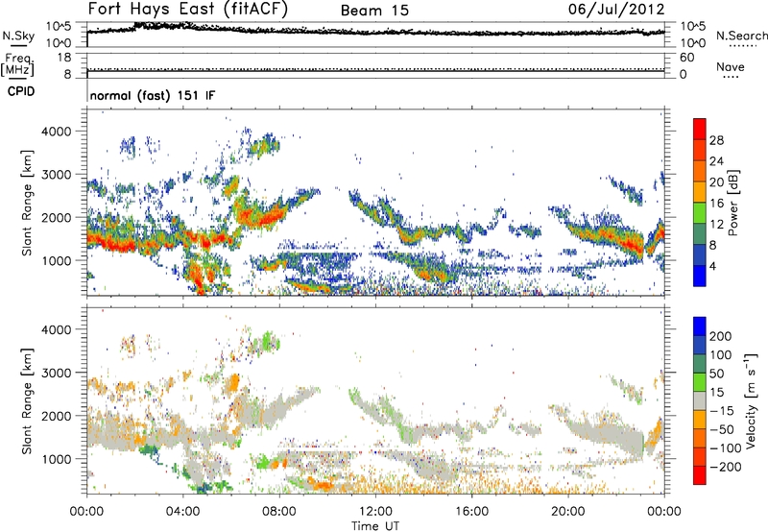Click the blue swatch at the power colorbar bottom
768x532 pixels.
(700, 276)
